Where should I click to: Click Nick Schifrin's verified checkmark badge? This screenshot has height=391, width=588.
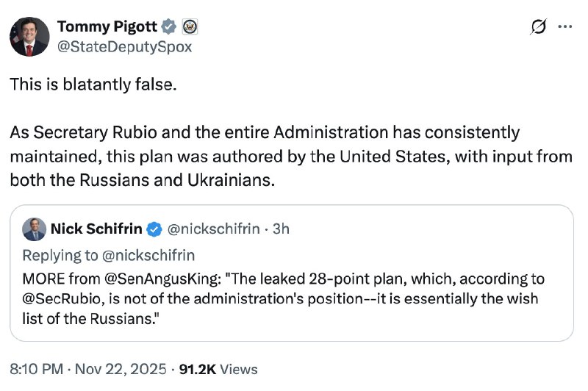154,229
